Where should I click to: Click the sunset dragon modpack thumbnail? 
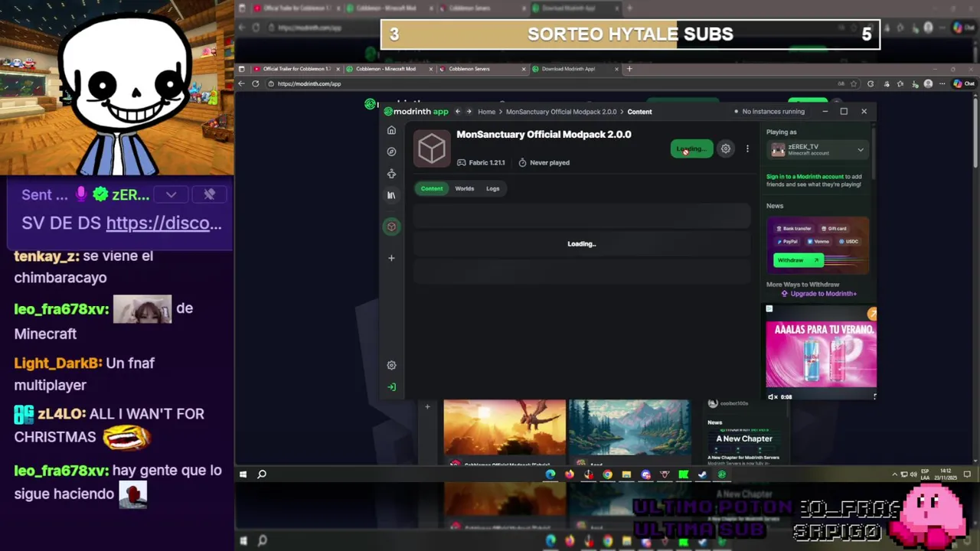tap(505, 427)
